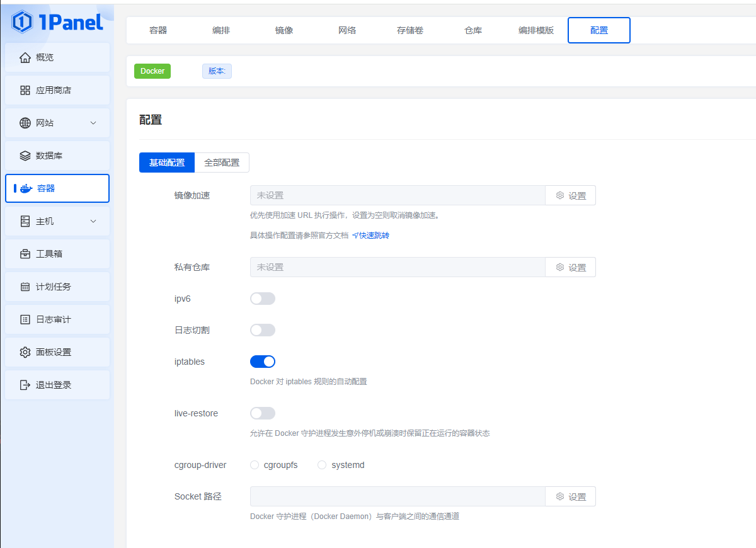
Task: Turn on 日志切割 toggle
Action: click(263, 330)
